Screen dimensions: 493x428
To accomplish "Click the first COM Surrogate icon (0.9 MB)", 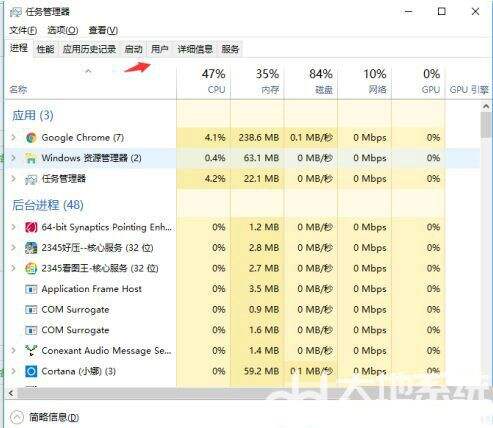I will coord(31,310).
